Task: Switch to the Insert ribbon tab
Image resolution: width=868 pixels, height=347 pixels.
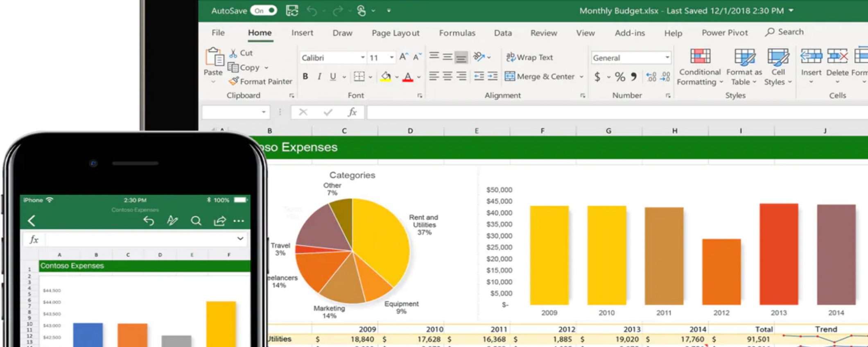Action: (302, 33)
